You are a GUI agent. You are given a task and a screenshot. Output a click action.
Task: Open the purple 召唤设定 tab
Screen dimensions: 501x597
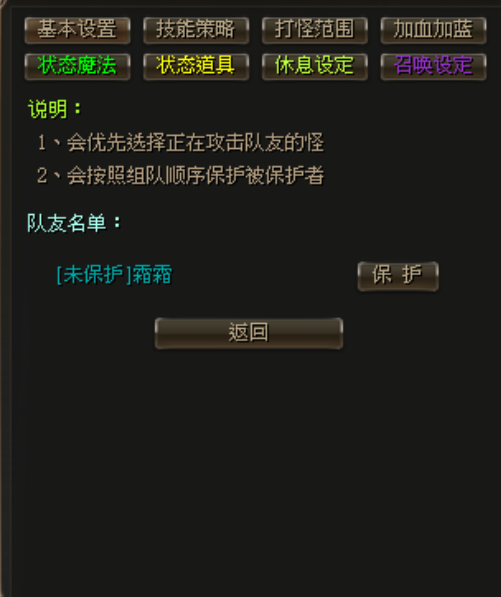click(x=434, y=66)
